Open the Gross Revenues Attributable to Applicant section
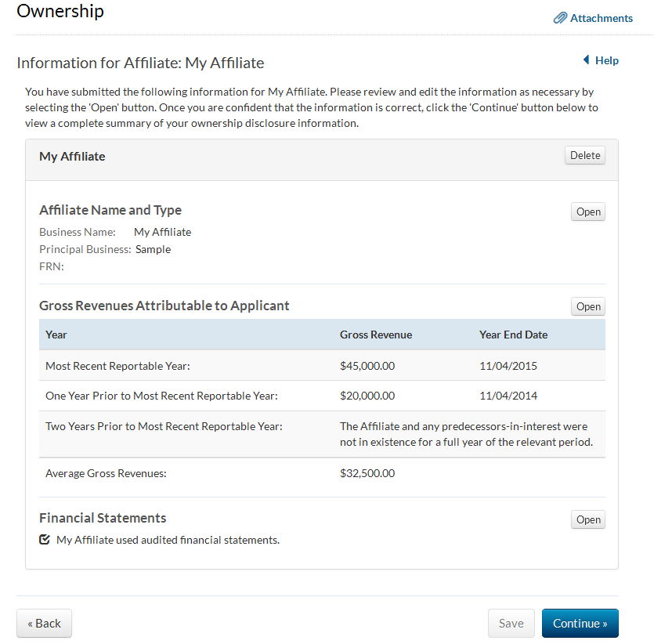The width and height of the screenshot is (654, 644). [588, 306]
